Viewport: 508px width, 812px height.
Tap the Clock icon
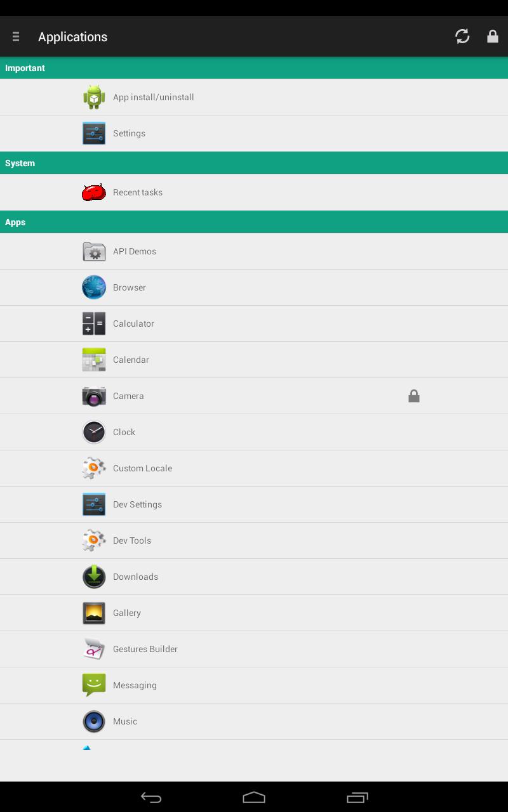pos(94,432)
